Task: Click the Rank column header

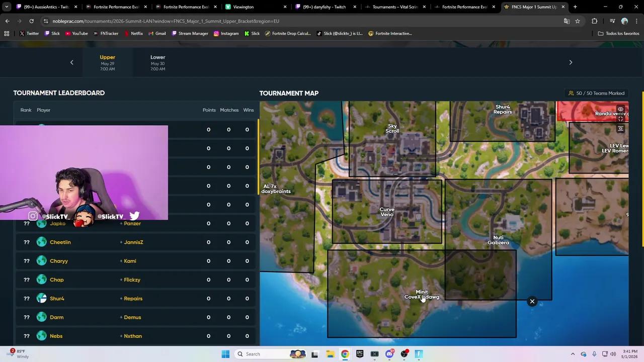Action: pyautogui.click(x=26, y=110)
